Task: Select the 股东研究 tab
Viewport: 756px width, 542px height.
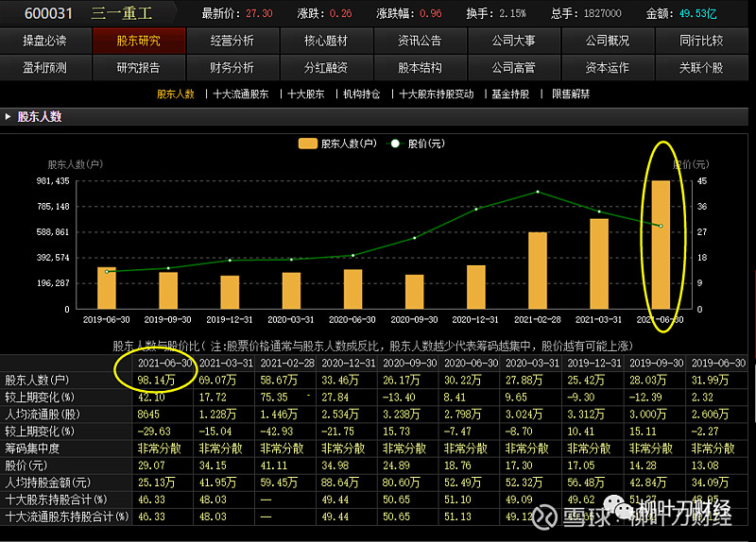Action: tap(138, 41)
